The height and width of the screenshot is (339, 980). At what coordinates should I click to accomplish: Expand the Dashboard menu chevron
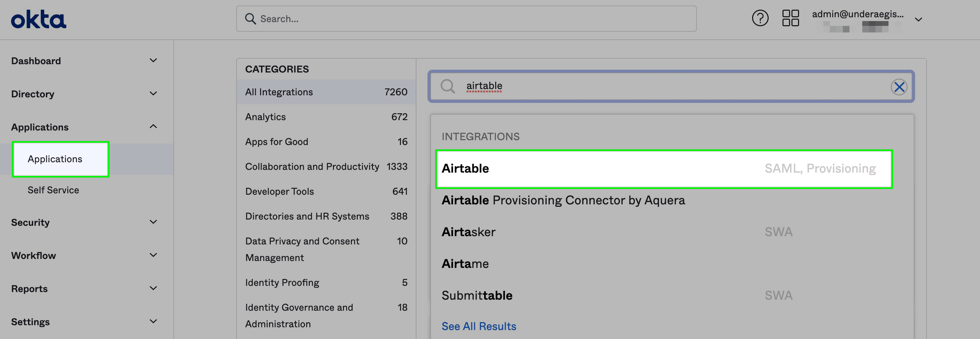153,60
